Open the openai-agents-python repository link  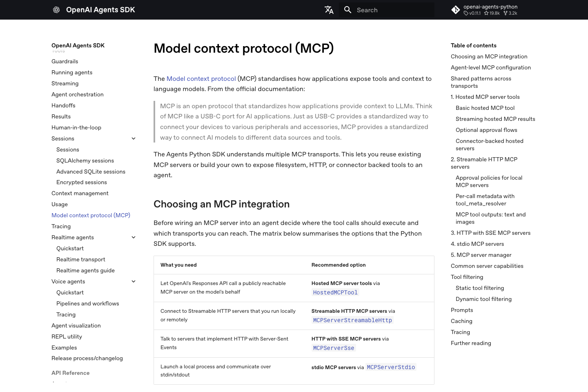pos(490,7)
